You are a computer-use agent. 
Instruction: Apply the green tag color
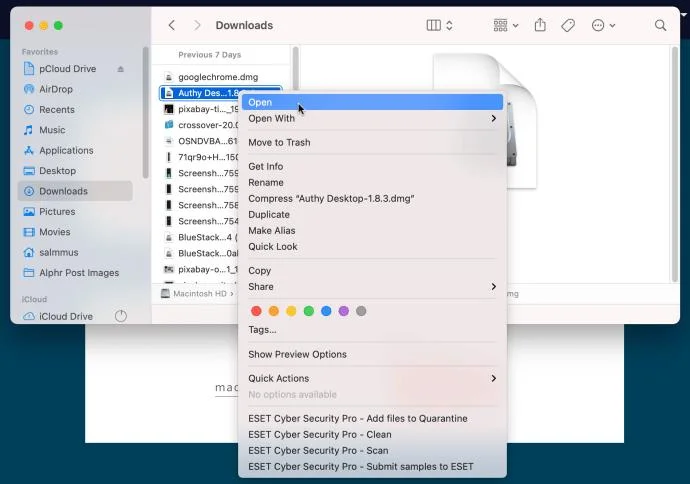(x=309, y=311)
